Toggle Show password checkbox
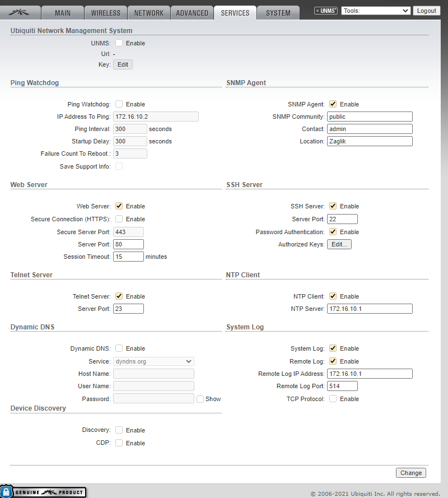Image resolution: width=448 pixels, height=498 pixels. point(200,399)
